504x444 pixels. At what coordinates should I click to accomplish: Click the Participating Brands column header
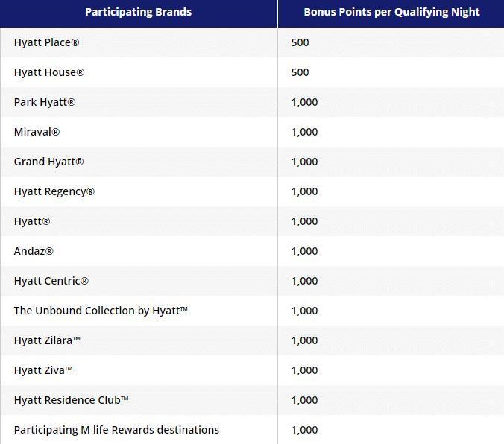click(x=138, y=12)
